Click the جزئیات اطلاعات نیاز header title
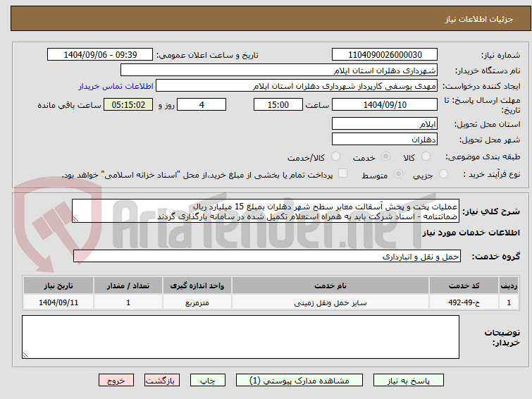Image resolution: width=532 pixels, height=399 pixels. [478, 19]
